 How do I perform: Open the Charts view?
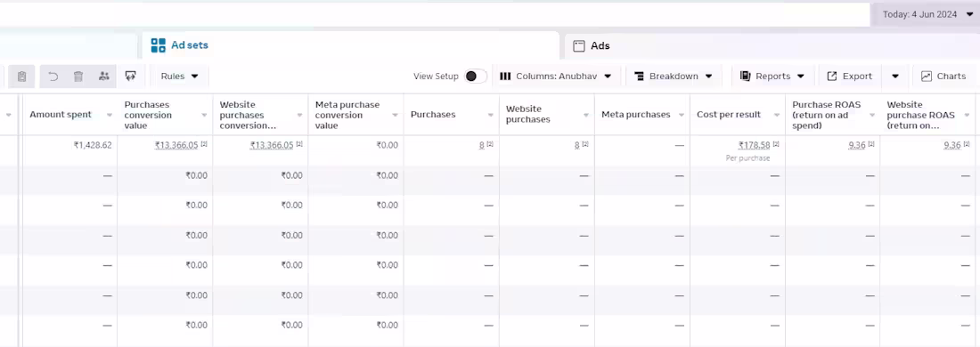943,77
